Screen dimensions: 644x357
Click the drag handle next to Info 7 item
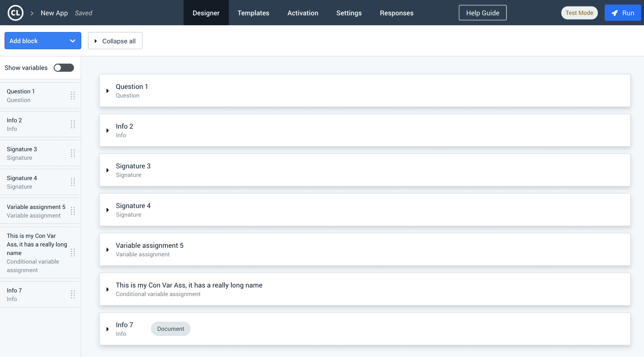(73, 294)
